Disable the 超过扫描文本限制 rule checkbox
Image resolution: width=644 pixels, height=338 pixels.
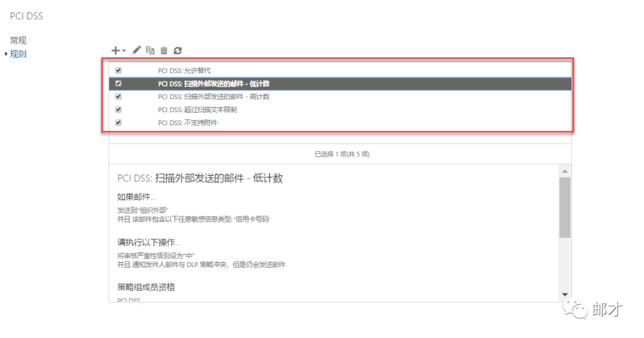pyautogui.click(x=118, y=110)
